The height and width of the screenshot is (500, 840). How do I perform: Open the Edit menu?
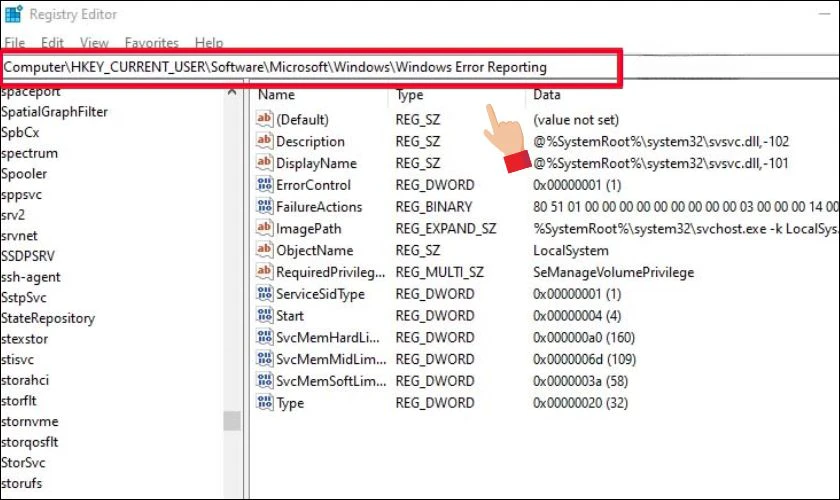pyautogui.click(x=52, y=42)
